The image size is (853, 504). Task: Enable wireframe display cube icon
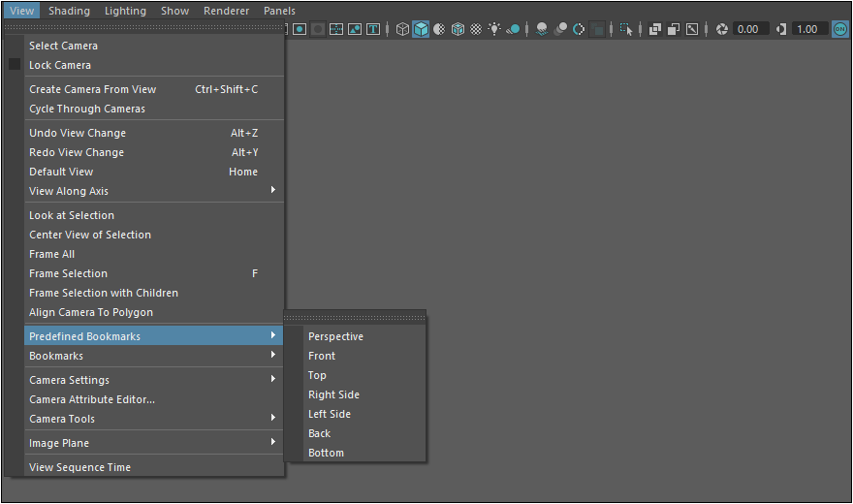[402, 29]
